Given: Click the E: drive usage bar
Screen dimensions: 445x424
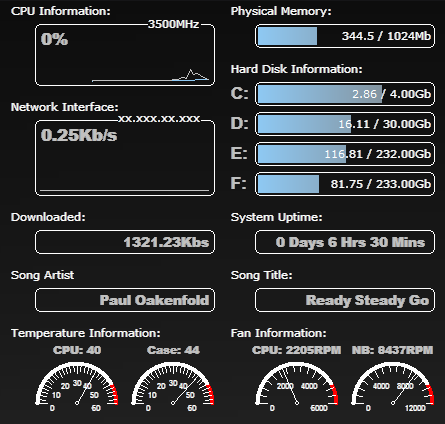Looking at the screenshot, I should (345, 154).
